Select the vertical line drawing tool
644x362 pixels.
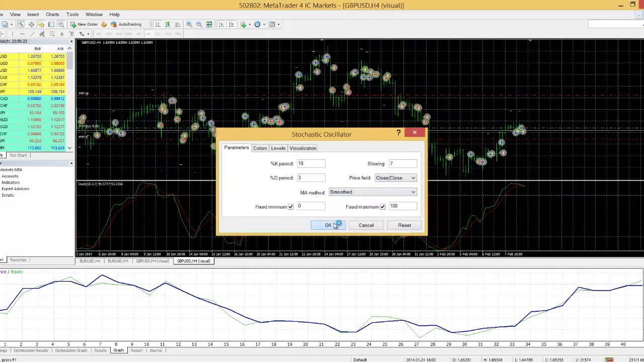tap(12, 34)
